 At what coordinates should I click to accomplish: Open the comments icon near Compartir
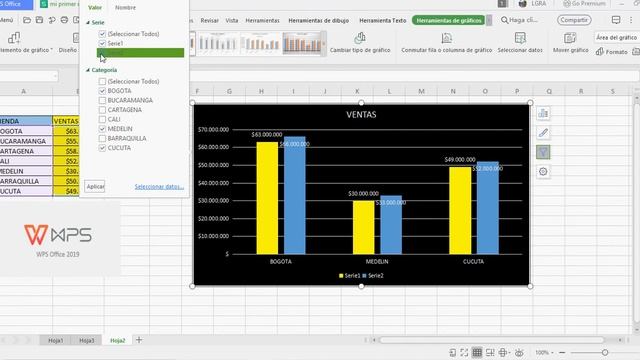616,20
